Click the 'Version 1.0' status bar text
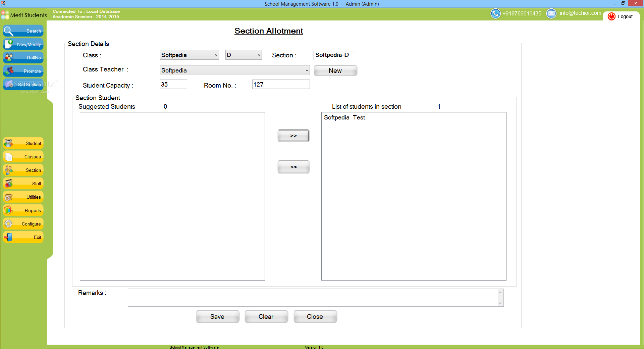The image size is (644, 349). pyautogui.click(x=314, y=347)
